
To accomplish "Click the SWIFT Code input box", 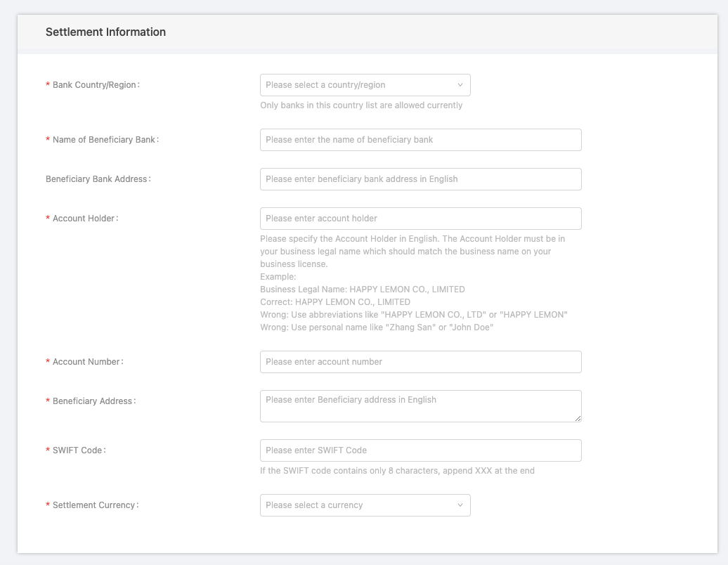I will [420, 450].
